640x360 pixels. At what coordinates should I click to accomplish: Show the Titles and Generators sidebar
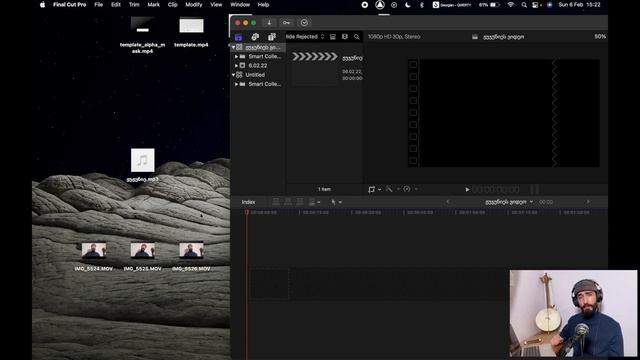point(271,37)
